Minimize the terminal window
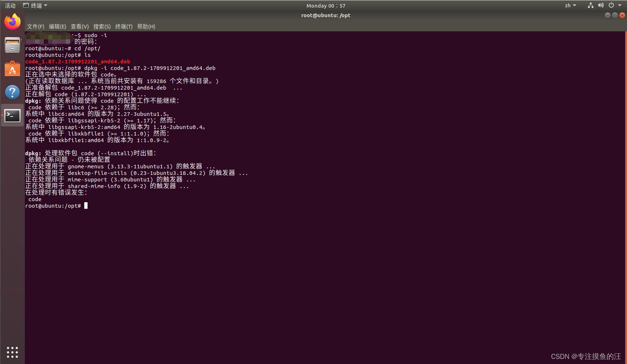The image size is (627, 364). pos(607,15)
